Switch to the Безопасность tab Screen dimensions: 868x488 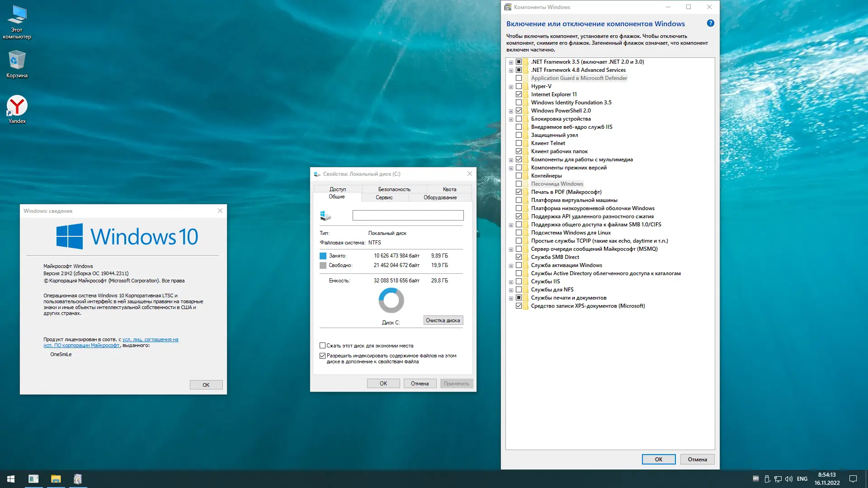coord(394,189)
